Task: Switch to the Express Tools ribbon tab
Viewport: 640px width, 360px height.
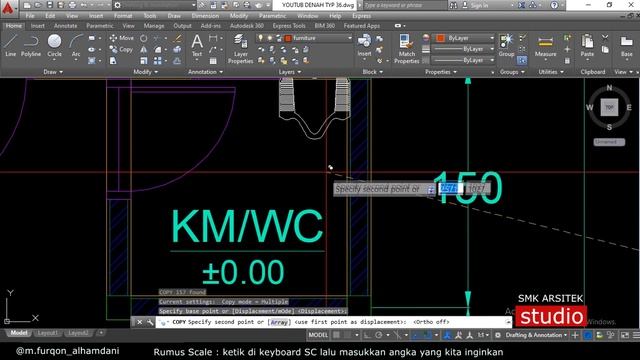Action: tap(289, 26)
